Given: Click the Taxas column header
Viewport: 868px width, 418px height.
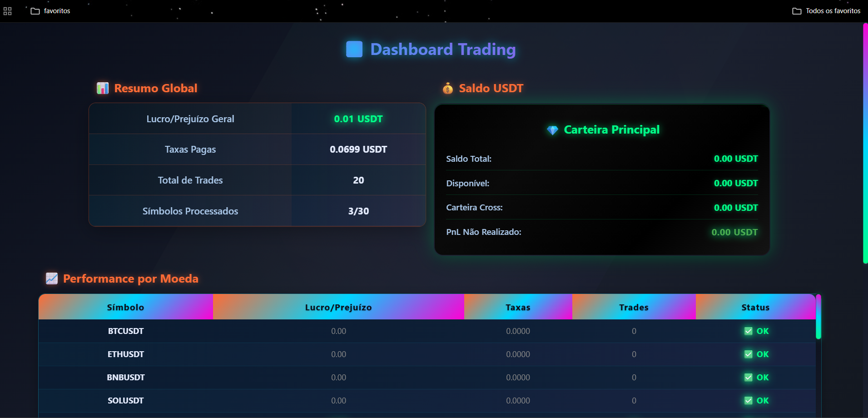Looking at the screenshot, I should tap(518, 307).
